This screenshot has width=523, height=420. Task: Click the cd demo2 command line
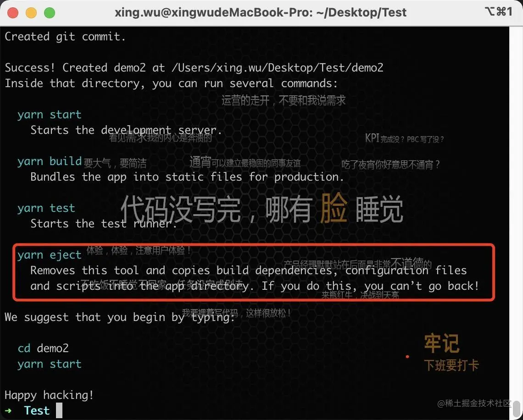point(43,348)
